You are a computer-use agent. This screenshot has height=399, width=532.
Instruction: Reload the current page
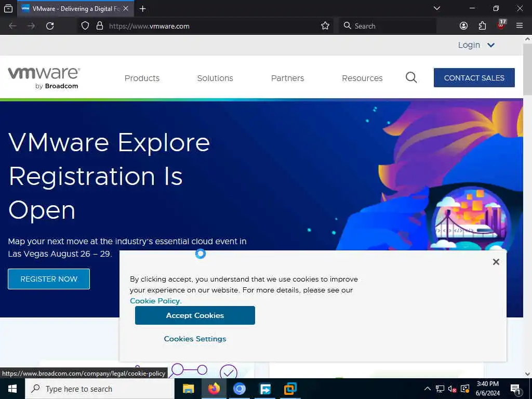[50, 26]
